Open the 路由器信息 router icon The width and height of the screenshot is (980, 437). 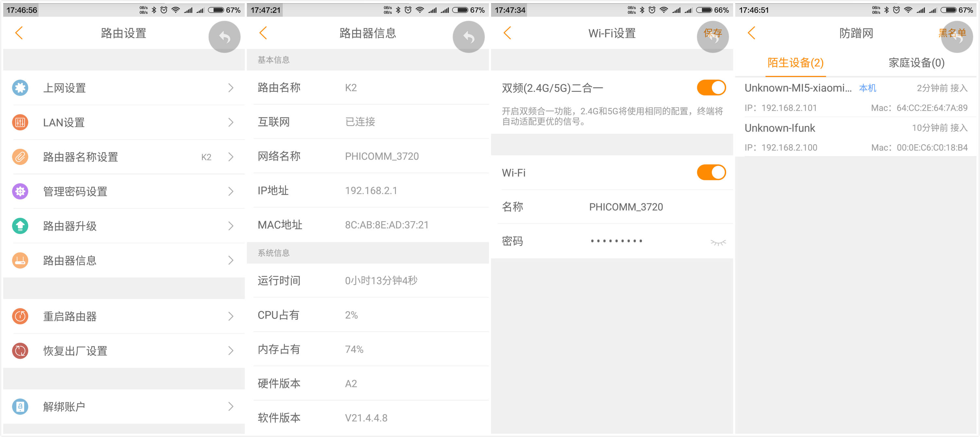coord(20,260)
